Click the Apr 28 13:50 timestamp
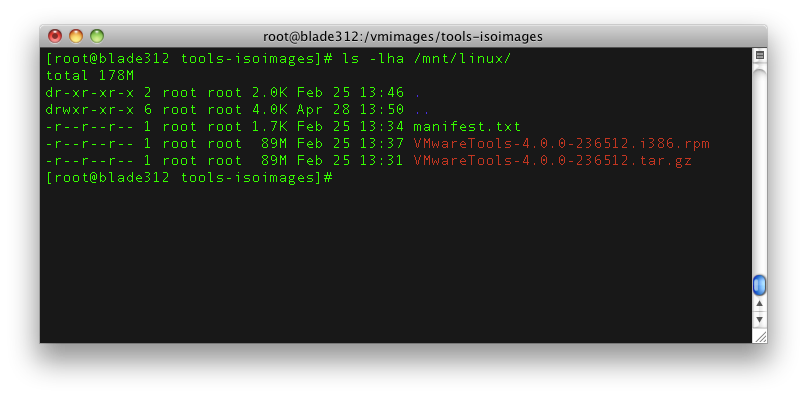Image resolution: width=807 pixels, height=398 pixels. click(x=350, y=110)
